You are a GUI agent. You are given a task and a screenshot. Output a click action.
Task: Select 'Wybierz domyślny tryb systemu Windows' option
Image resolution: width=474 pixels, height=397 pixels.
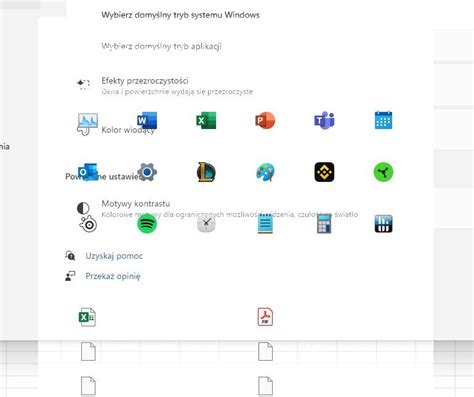coord(180,15)
